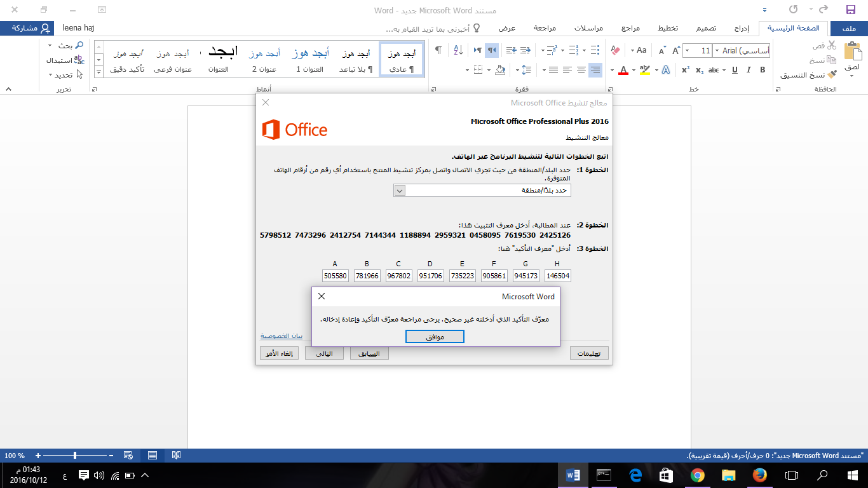Click the Multilevel List icon

pyautogui.click(x=552, y=50)
